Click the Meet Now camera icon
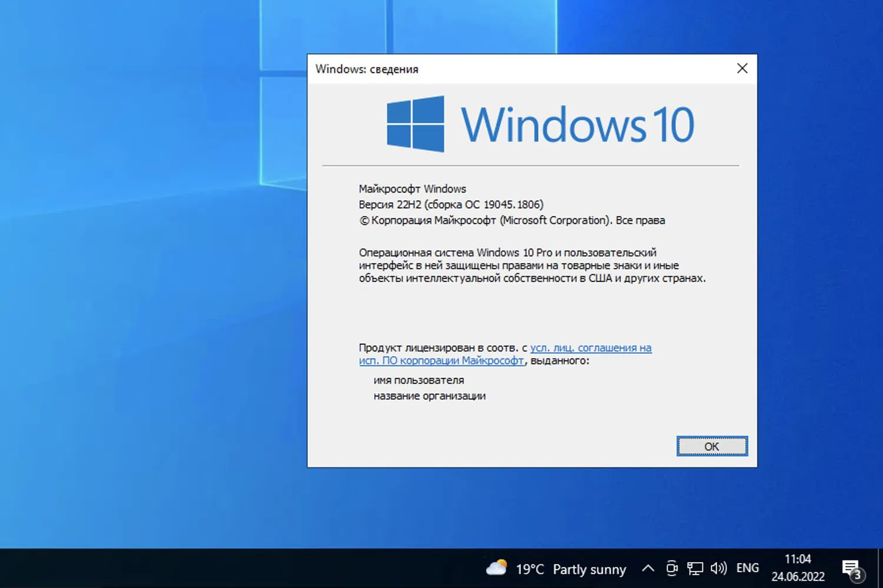Screen dimensions: 883x588 pos(672,569)
